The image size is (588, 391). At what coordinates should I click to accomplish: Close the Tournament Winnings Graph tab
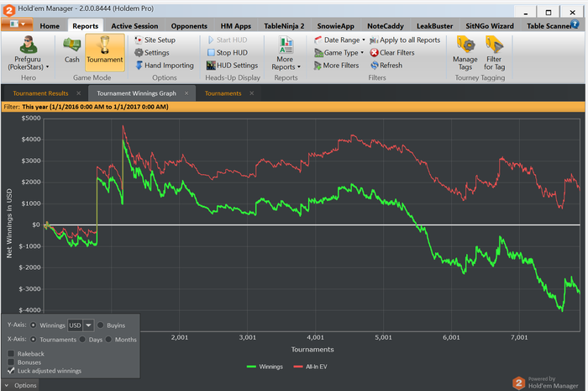click(x=186, y=93)
